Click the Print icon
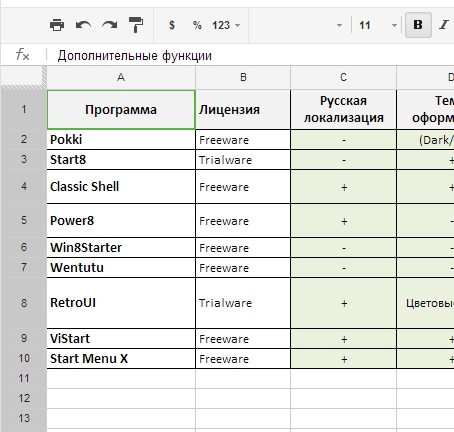 (x=57, y=25)
